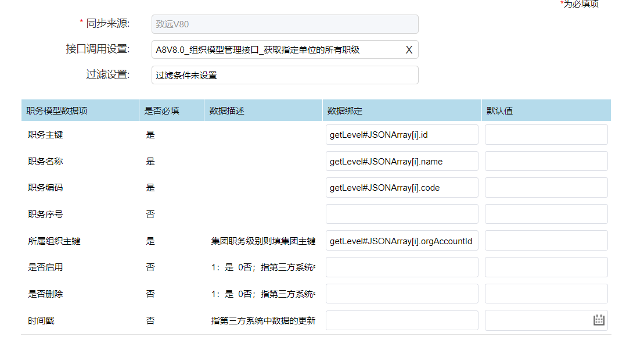Viewport: 644px width, 343px height.
Task: Click the 是否必填 column header
Action: 172,110
